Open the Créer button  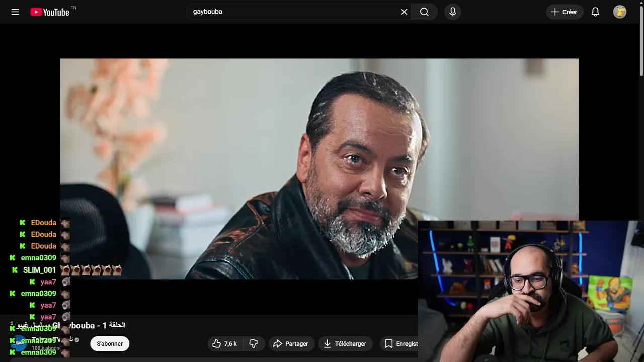[x=565, y=12]
